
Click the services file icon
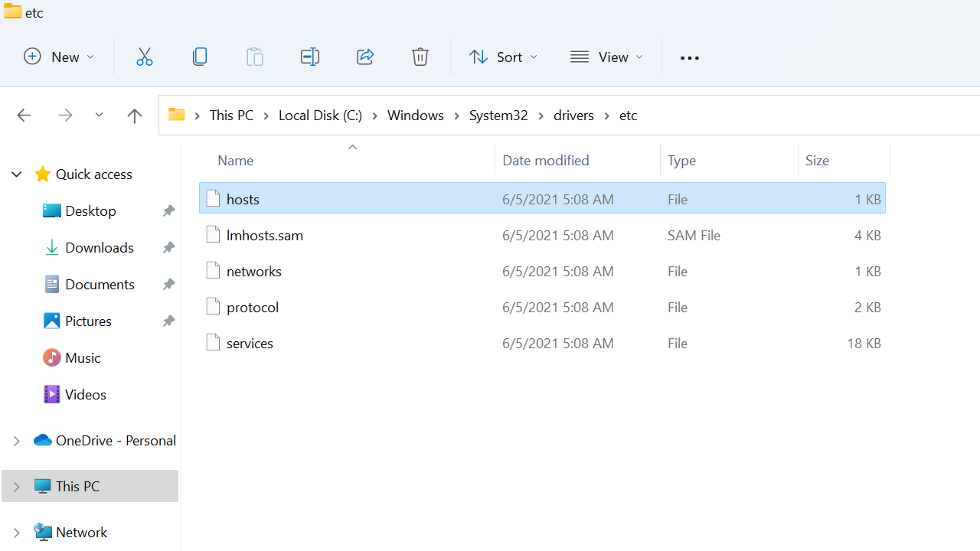point(213,342)
